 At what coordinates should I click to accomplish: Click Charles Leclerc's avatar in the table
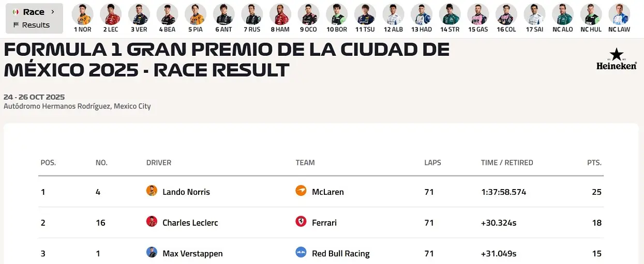(x=152, y=222)
